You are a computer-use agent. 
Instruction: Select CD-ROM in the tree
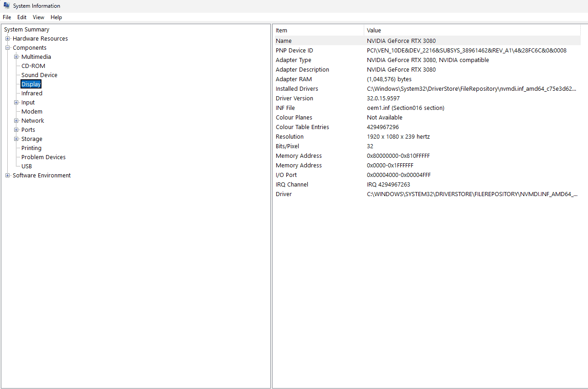point(33,66)
